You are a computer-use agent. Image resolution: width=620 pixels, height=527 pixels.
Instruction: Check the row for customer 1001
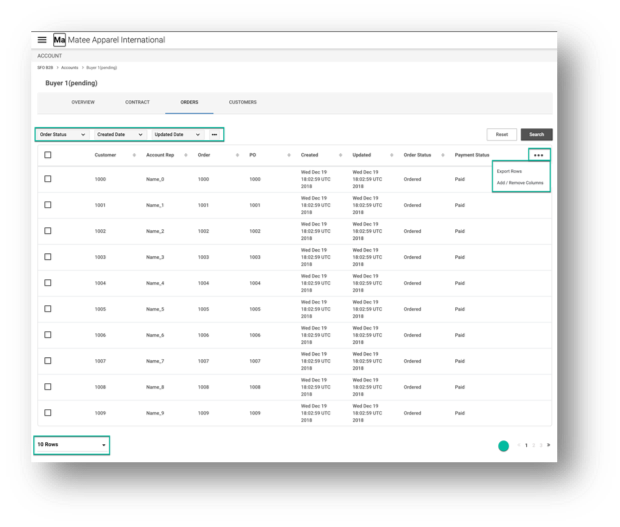(48, 205)
